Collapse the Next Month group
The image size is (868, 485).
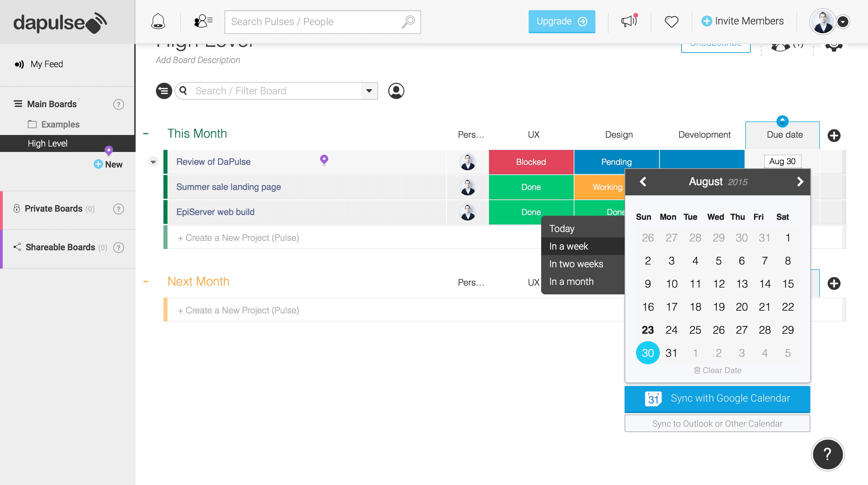(146, 282)
